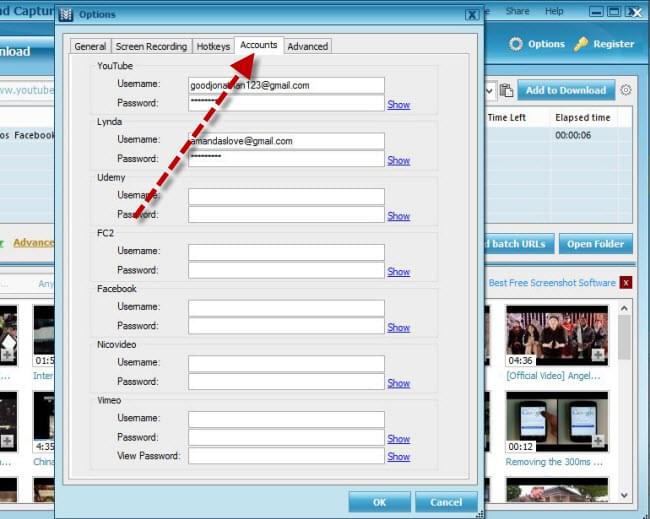650x519 pixels.
Task: Show the FC2 password
Action: 398,272
